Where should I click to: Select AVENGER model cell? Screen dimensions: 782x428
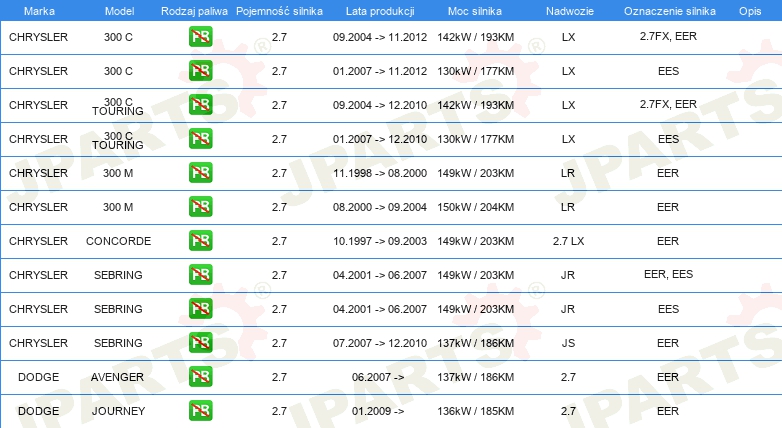117,377
